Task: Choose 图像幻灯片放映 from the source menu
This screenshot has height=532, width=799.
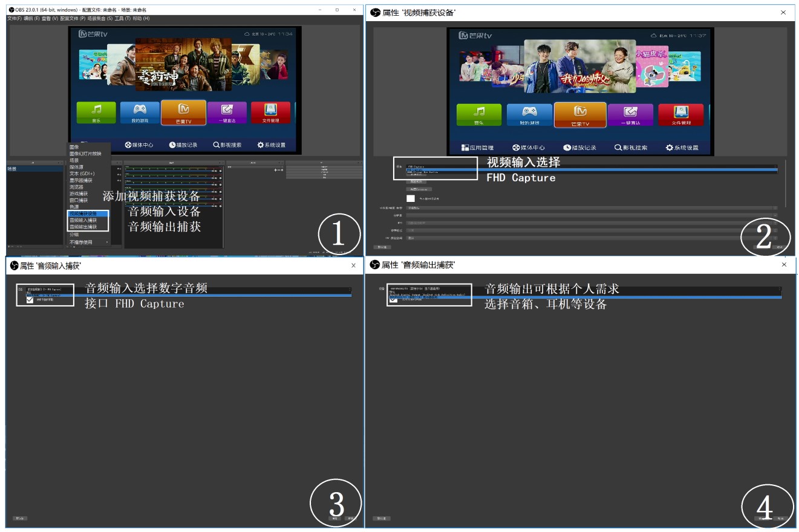Action: point(88,154)
